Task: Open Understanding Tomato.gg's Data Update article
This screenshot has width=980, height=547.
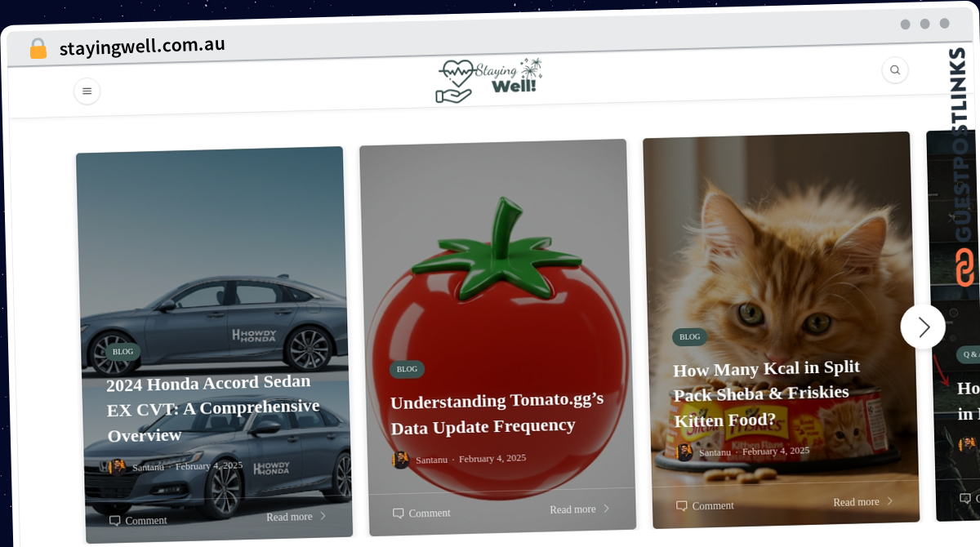Action: pyautogui.click(x=497, y=413)
